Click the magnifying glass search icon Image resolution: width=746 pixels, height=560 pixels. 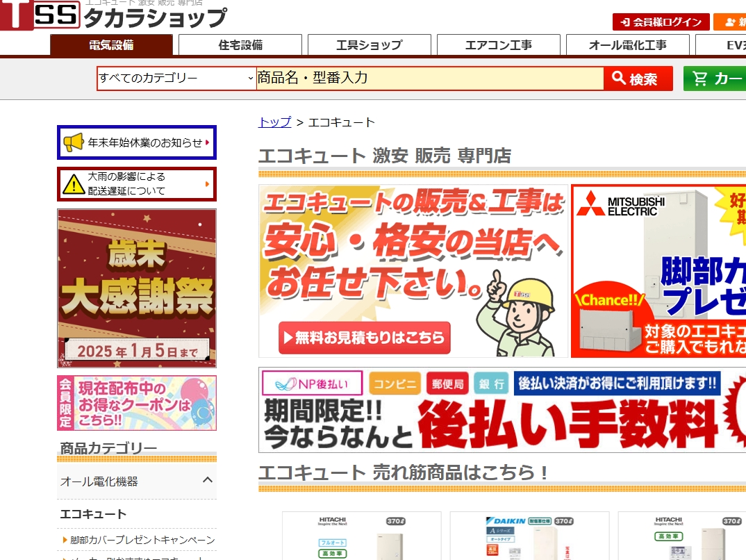(x=620, y=78)
